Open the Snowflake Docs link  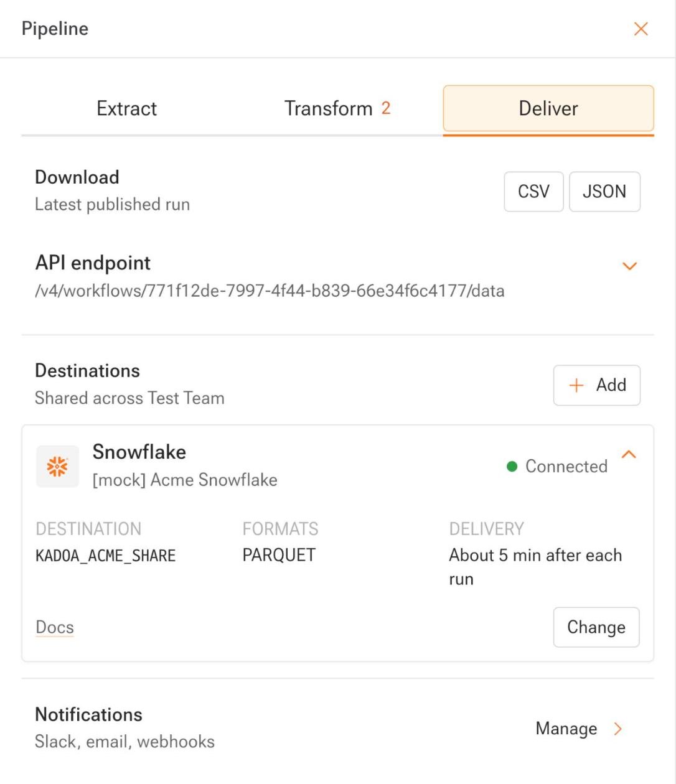pos(55,627)
